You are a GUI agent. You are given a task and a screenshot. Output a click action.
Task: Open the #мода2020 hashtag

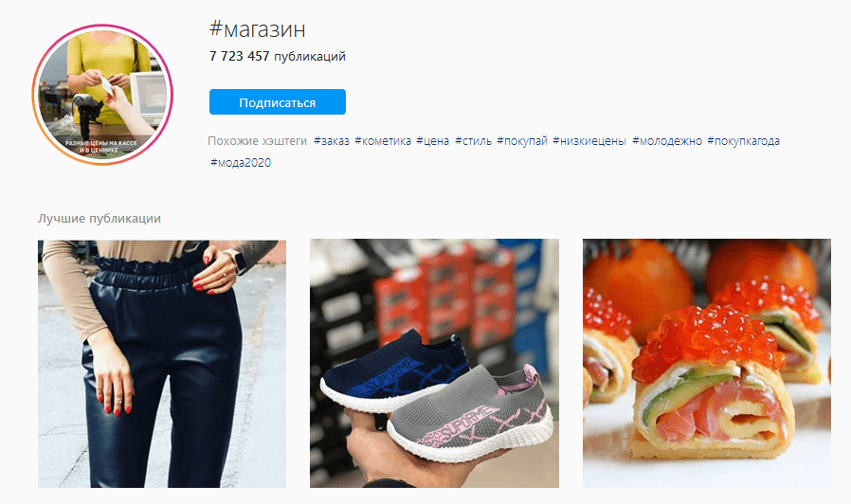click(241, 163)
